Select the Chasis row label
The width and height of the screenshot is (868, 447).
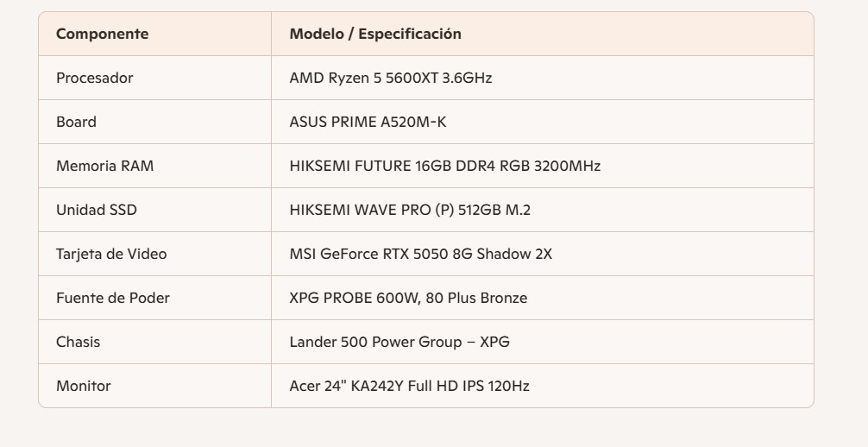[78, 343]
